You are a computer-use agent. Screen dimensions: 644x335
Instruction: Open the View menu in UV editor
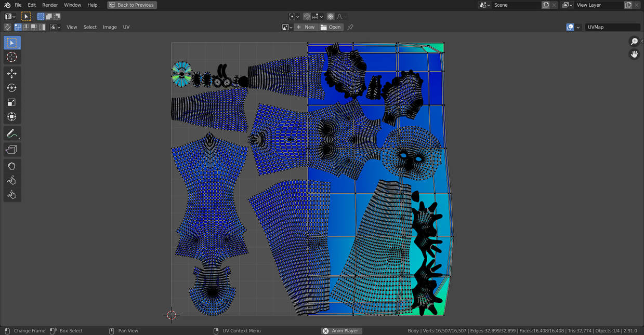[x=72, y=27]
